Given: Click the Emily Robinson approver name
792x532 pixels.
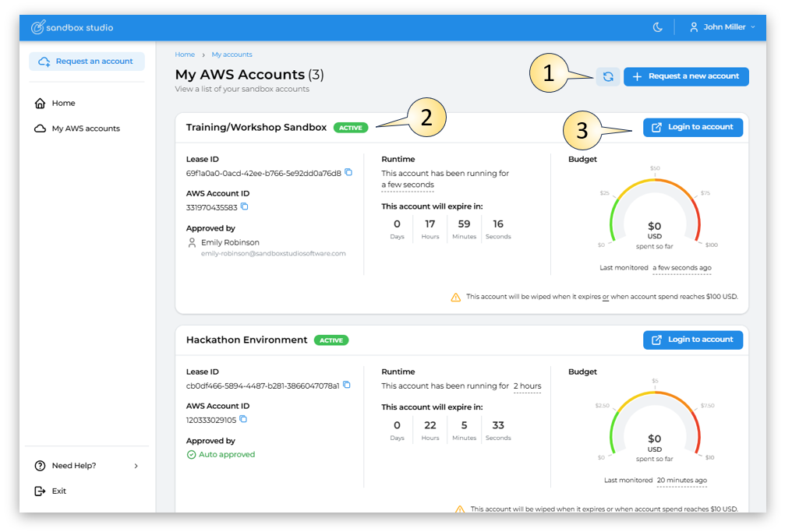Looking at the screenshot, I should (230, 242).
